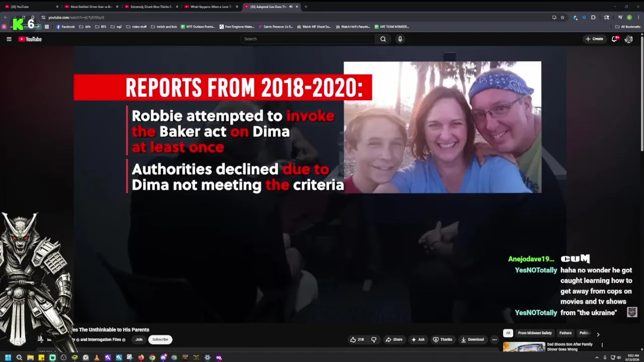
Task: Expand the 'video stuff' bookmark folder
Action: [x=136, y=27]
